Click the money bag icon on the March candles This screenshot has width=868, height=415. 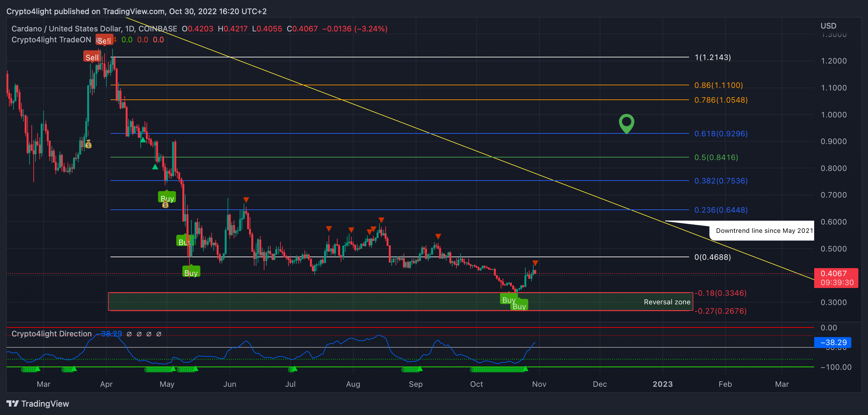(88, 145)
